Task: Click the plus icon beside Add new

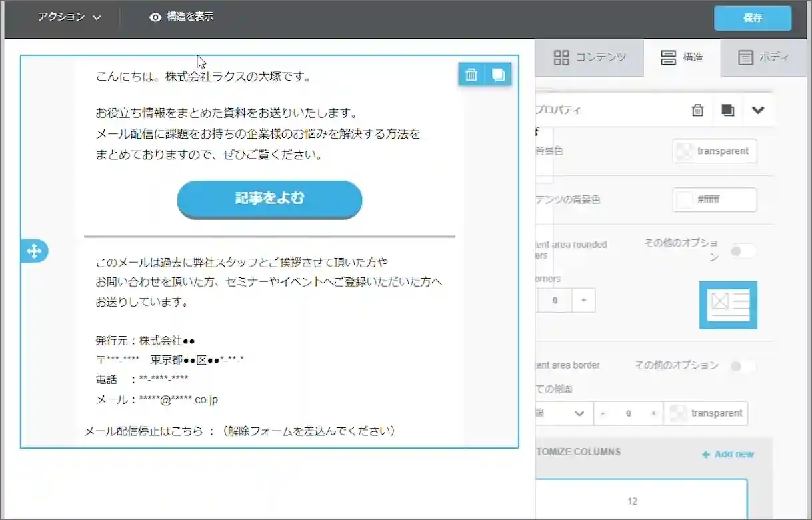Action: click(706, 454)
